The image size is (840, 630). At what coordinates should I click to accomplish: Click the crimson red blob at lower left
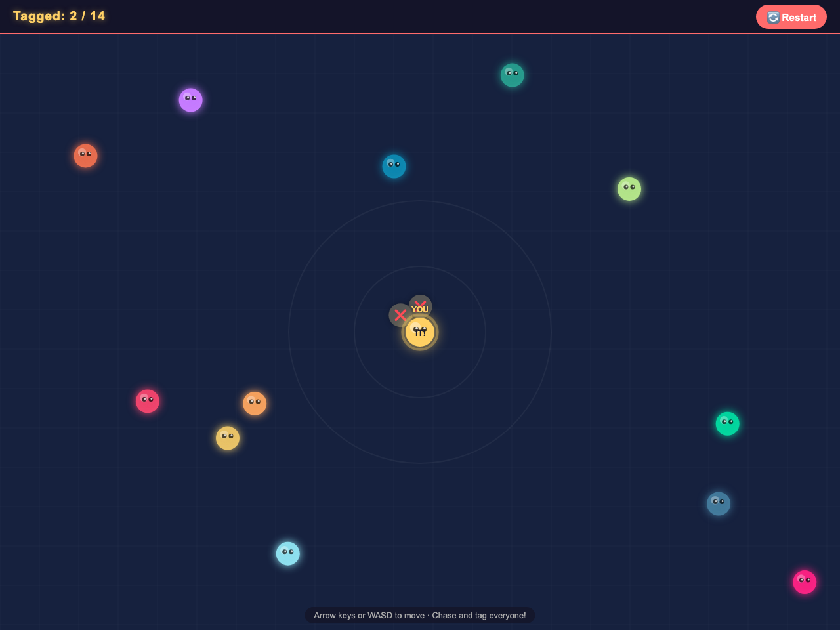point(148,401)
